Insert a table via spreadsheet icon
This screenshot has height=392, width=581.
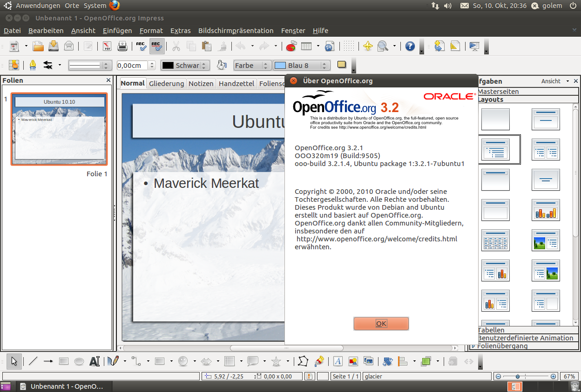coord(306,46)
